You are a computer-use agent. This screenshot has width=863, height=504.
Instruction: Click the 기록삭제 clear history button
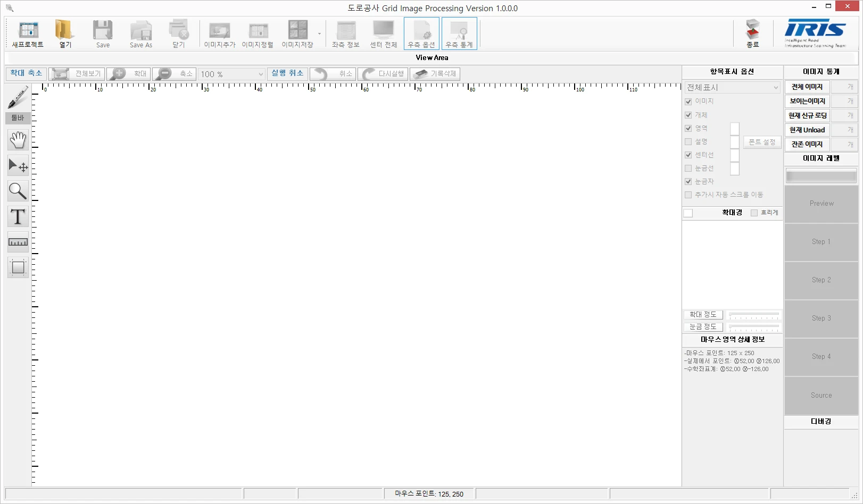(x=435, y=74)
